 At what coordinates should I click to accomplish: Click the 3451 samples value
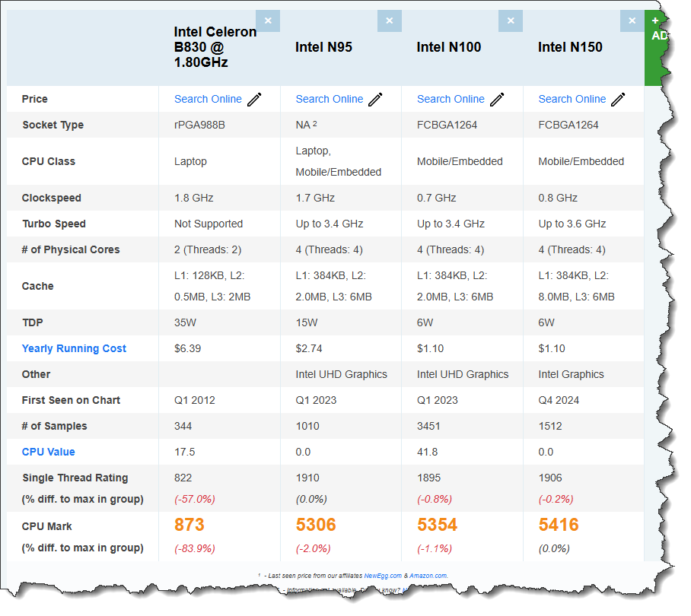428,427
